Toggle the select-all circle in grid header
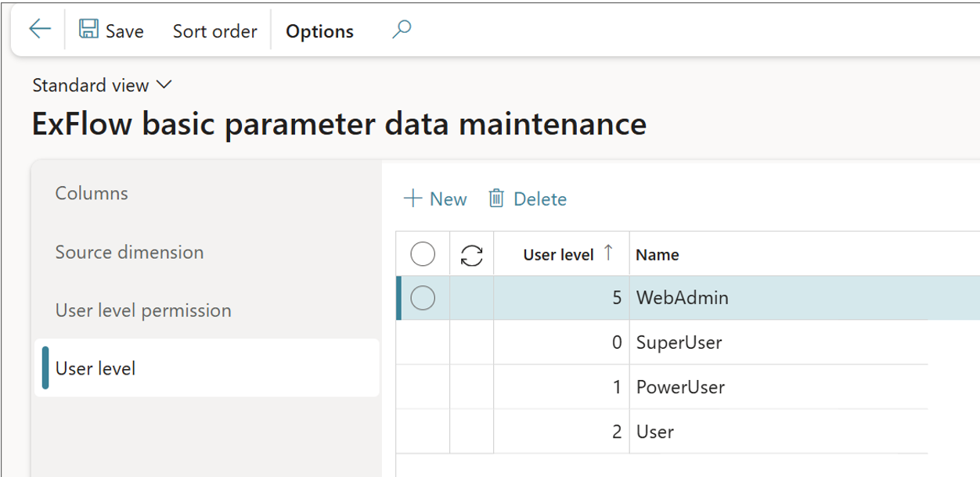 click(423, 254)
